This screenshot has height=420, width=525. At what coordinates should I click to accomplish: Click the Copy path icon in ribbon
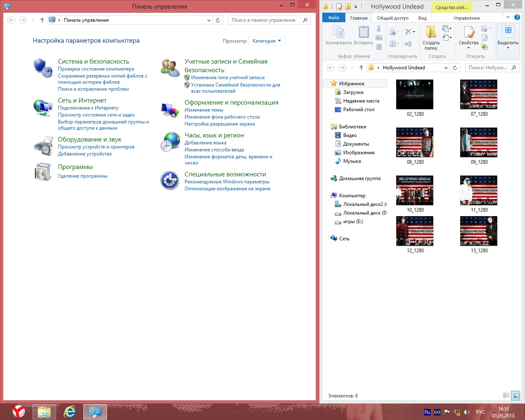click(x=379, y=38)
